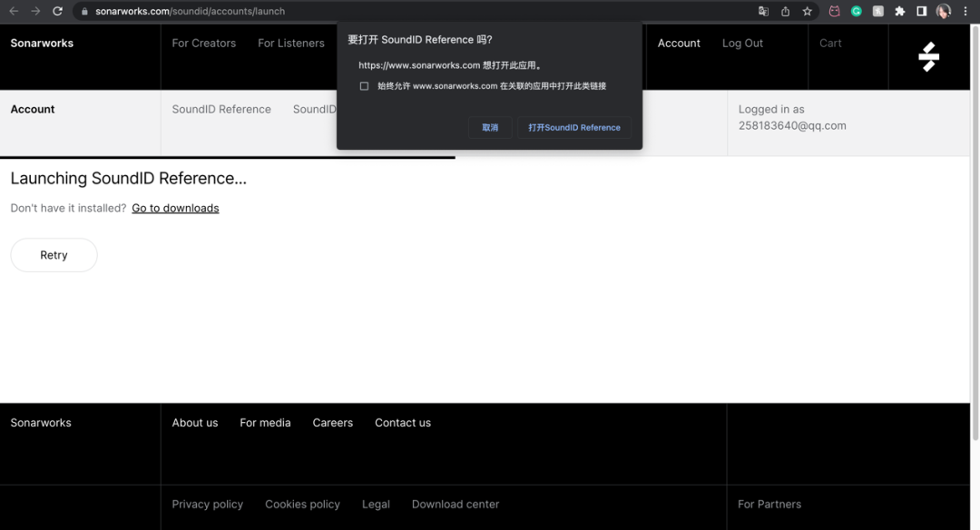Click the Account section heading
980x530 pixels.
tap(33, 110)
